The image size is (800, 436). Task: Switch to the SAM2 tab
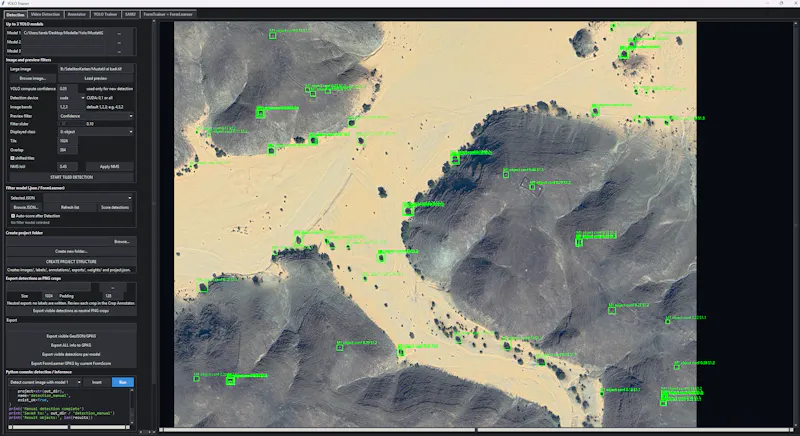(x=130, y=14)
